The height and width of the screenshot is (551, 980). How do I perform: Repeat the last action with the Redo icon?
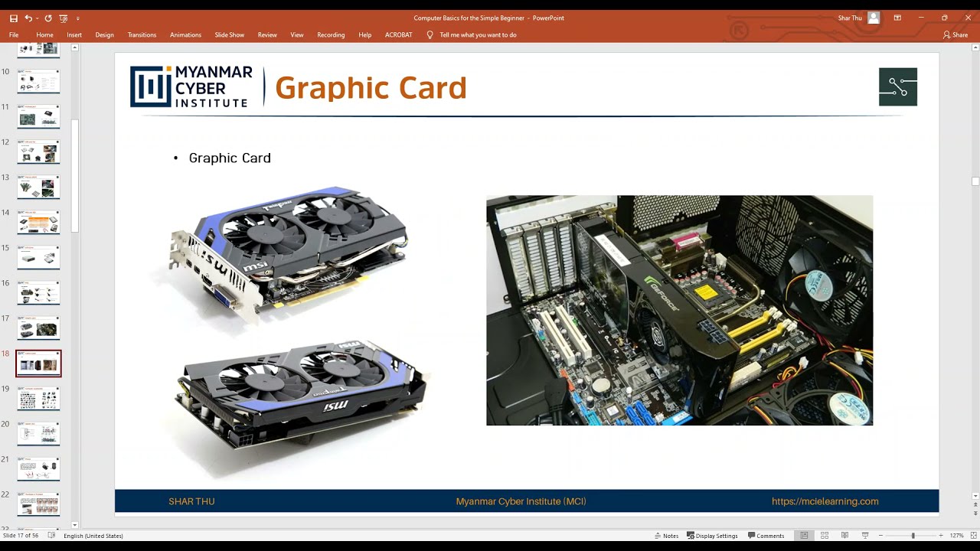(x=48, y=18)
